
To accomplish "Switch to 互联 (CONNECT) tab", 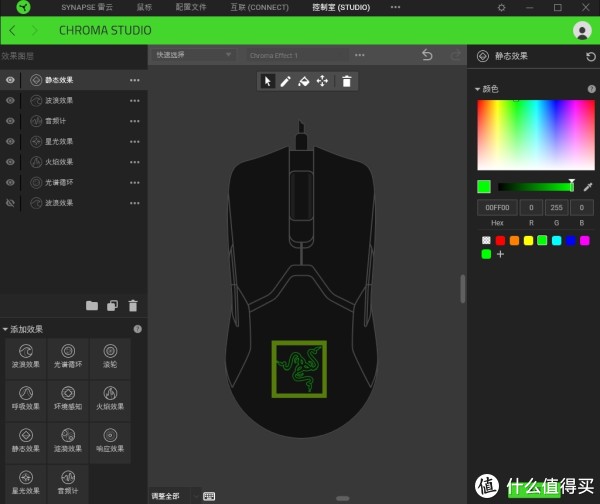I will point(259,7).
